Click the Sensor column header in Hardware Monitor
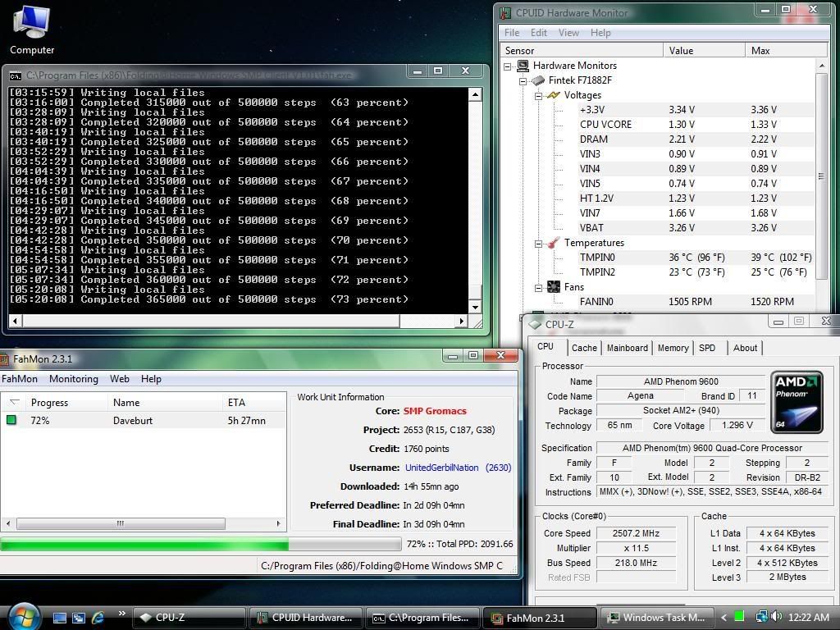The image size is (840, 630). (x=582, y=50)
